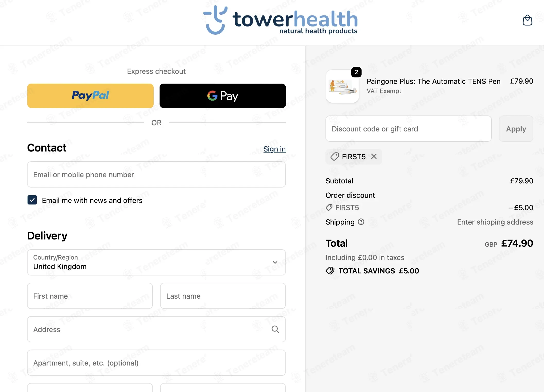Click the Paingone Plus product title
Image resolution: width=544 pixels, height=392 pixels.
click(433, 81)
